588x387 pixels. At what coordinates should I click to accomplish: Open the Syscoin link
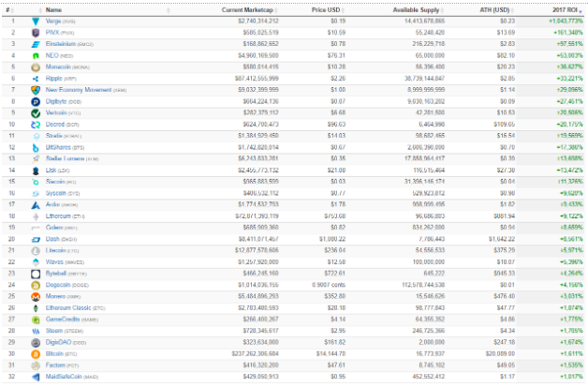click(56, 194)
